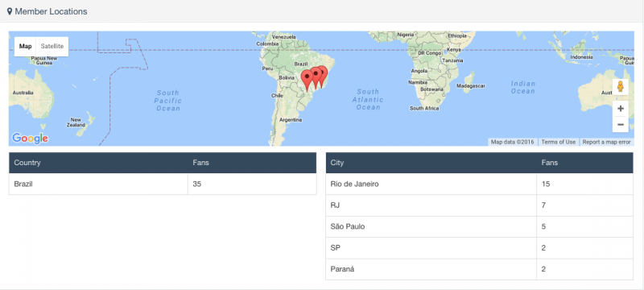Select the Brazil row in country table
This screenshot has width=644, height=290.
163,184
